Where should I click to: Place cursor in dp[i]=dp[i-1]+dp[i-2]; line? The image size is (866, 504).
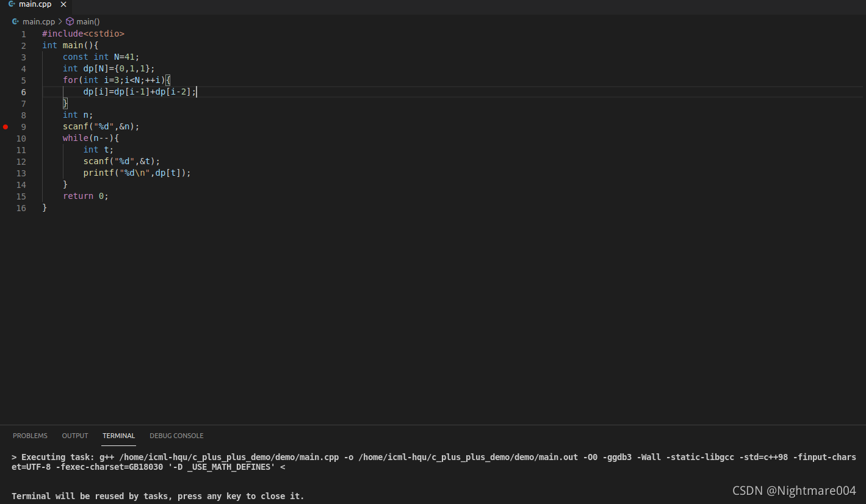click(140, 92)
